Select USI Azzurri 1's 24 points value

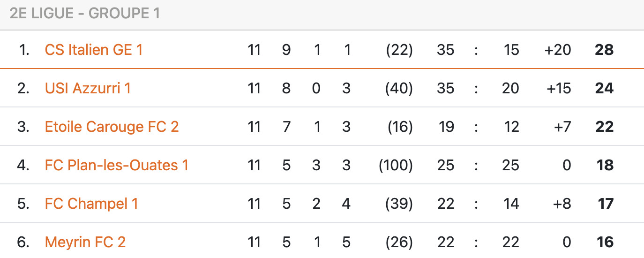pos(604,88)
